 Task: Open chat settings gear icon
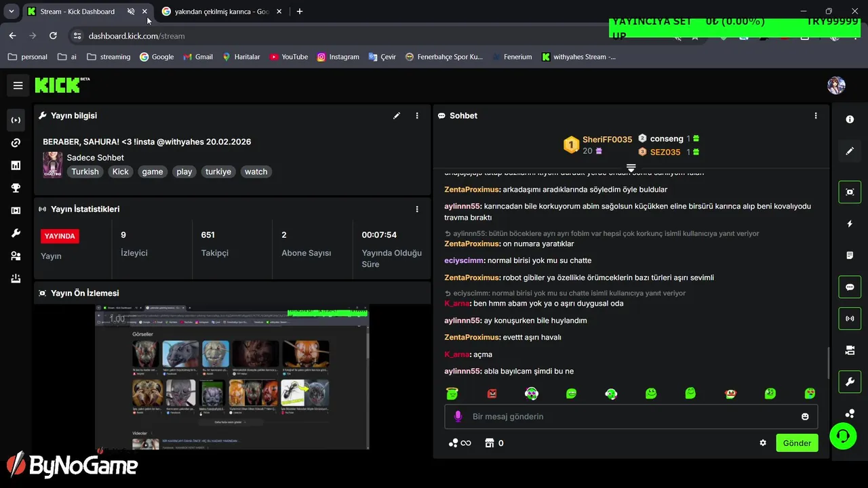pyautogui.click(x=763, y=443)
